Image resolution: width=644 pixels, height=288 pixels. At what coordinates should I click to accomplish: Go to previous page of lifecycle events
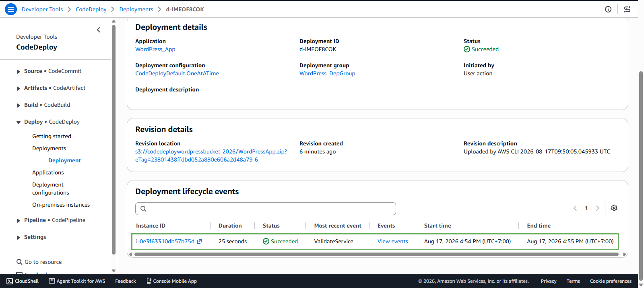(575, 208)
